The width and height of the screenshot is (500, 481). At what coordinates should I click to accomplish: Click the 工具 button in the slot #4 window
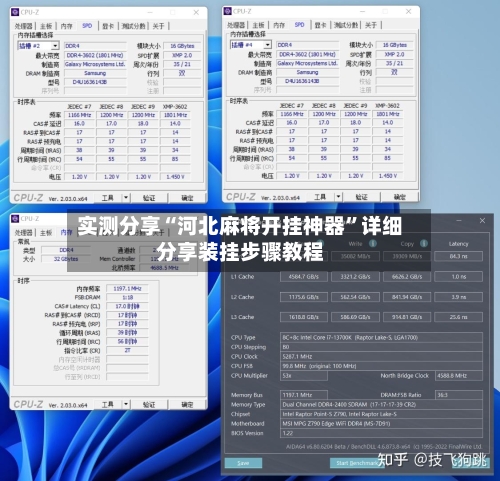tap(320, 197)
